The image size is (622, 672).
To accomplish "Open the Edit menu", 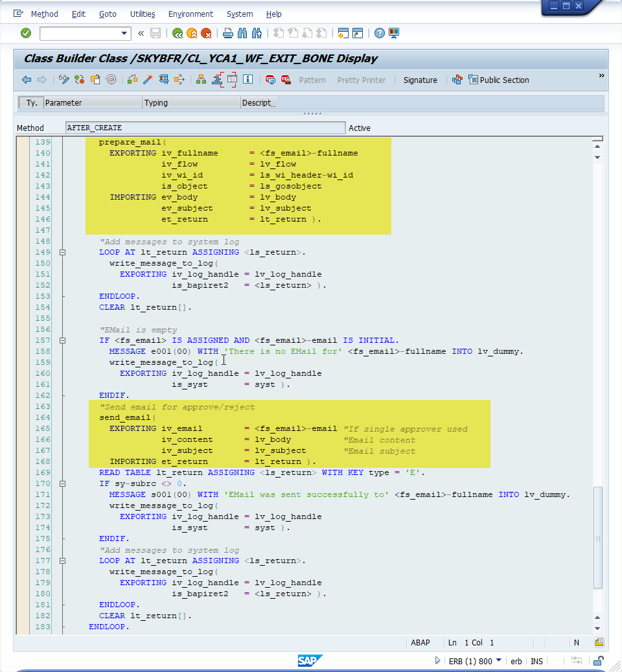I will [78, 14].
